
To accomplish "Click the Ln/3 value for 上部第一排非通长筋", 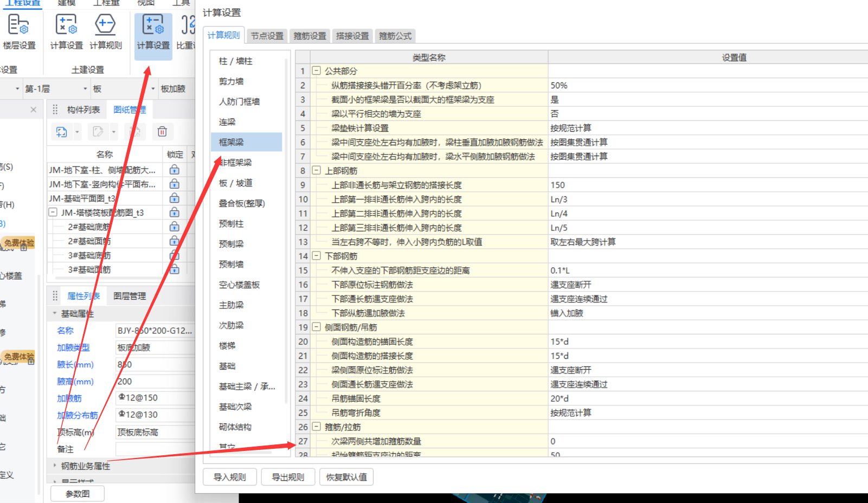I will (708, 199).
